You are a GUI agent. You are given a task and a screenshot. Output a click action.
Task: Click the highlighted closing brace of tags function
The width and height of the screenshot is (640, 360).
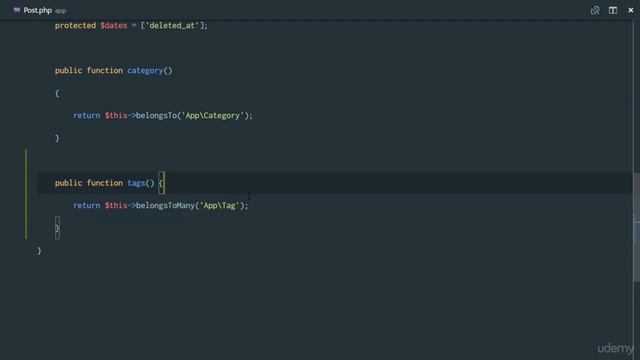click(57, 228)
